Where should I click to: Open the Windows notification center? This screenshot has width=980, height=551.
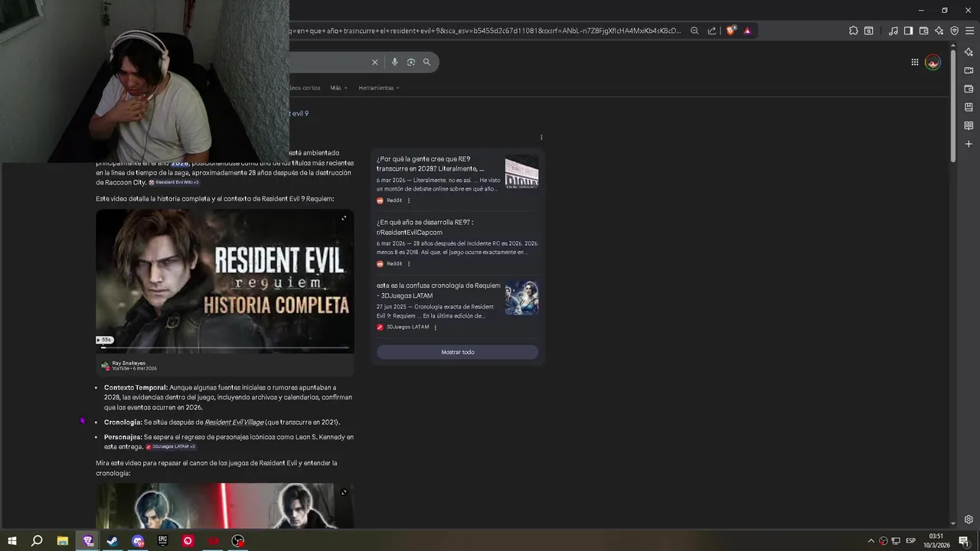[x=963, y=541]
